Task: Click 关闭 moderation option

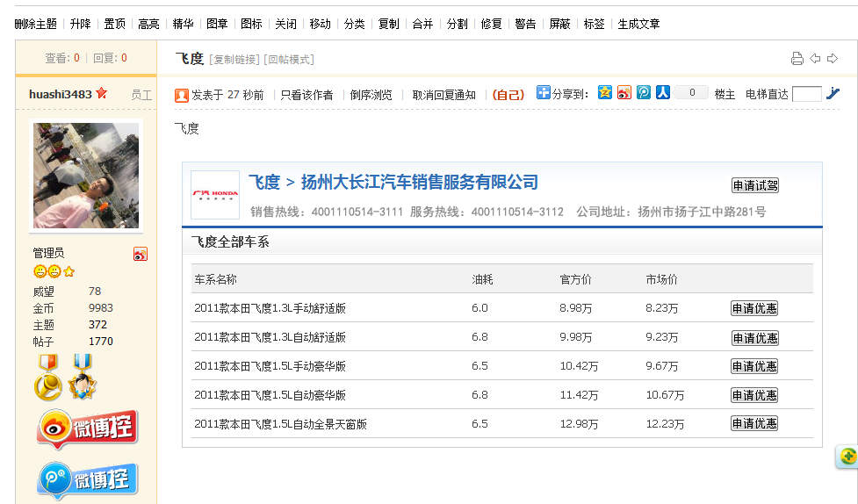Action: point(285,24)
